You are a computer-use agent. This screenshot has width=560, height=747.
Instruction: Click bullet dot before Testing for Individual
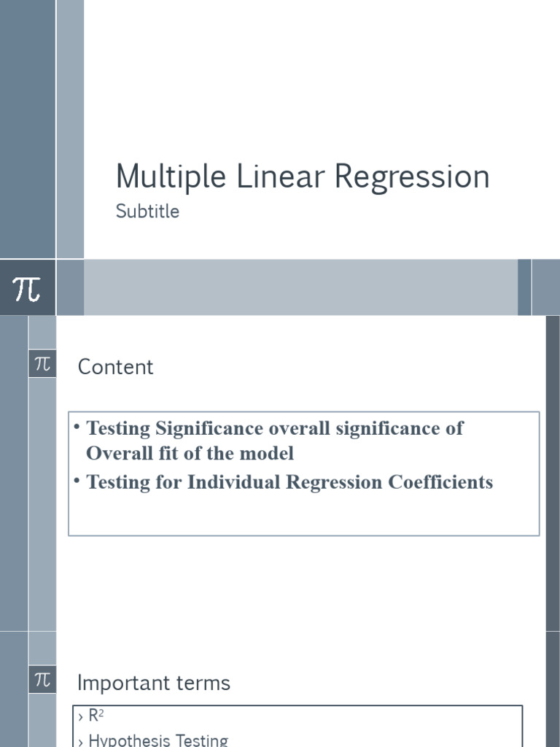77,481
